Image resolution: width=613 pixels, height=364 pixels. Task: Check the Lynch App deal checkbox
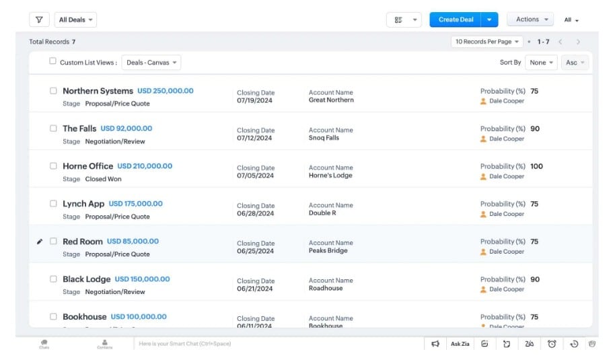[53, 203]
